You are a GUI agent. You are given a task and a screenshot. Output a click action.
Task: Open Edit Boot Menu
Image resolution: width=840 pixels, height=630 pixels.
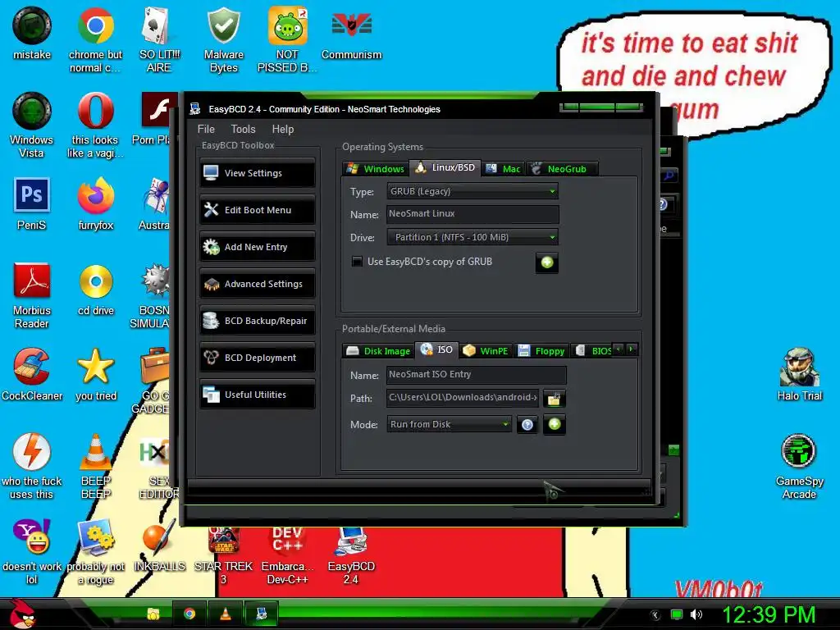pos(258,210)
